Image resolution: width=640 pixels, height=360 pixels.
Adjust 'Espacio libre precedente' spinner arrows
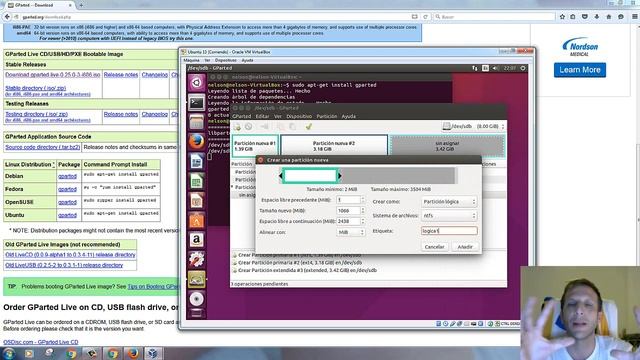362,200
